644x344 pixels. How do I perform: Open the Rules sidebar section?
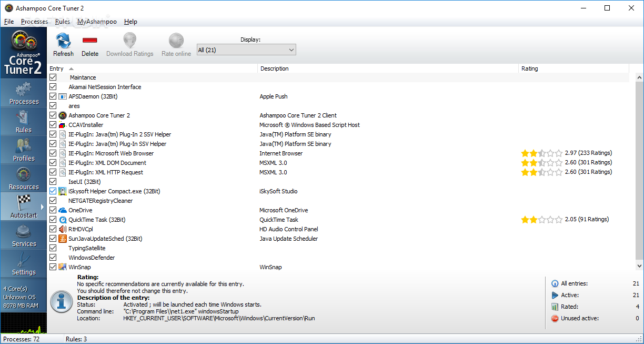(x=24, y=121)
